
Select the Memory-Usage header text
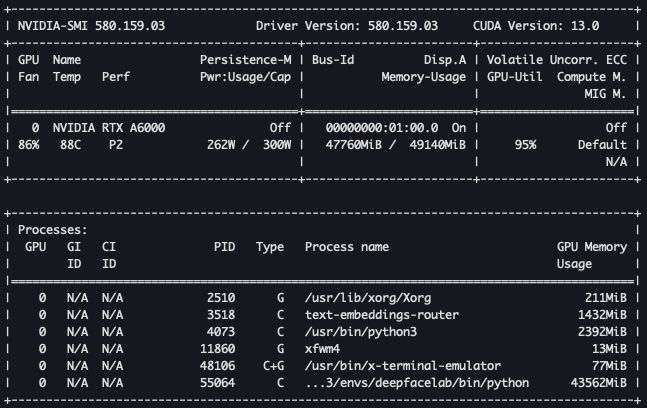tap(424, 77)
